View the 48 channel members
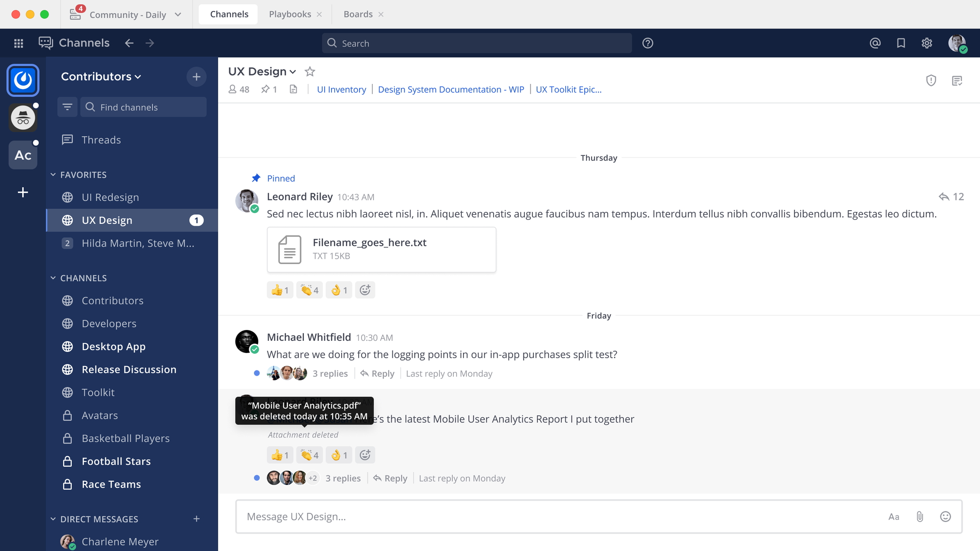Screen dimensions: 980x551 (x=239, y=89)
